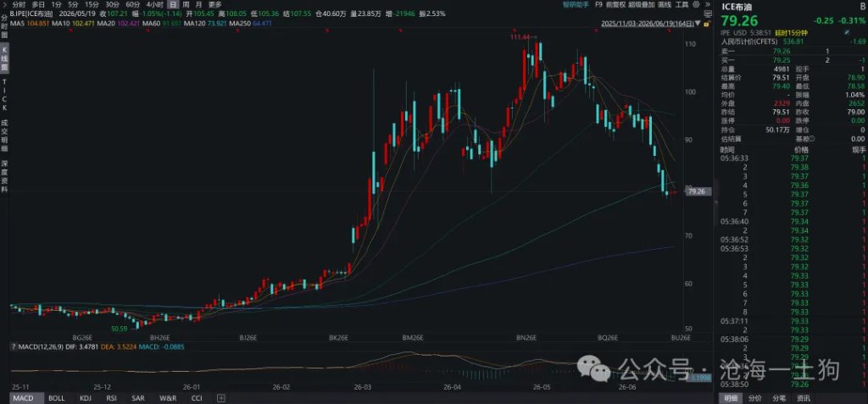Viewport: 868px width, 404px height.
Task: Open the settings gear icon
Action: 696,4
